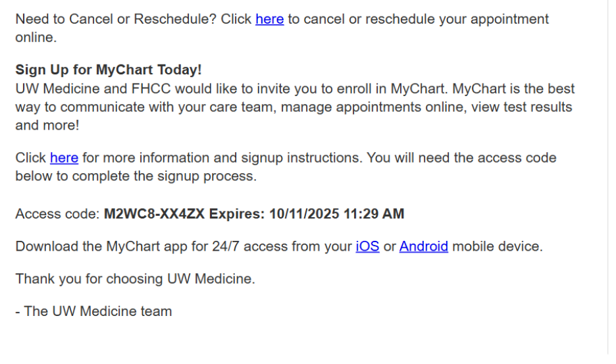This screenshot has width=616, height=364.
Task: Click the 'view test results' phrase
Action: pyautogui.click(x=522, y=107)
